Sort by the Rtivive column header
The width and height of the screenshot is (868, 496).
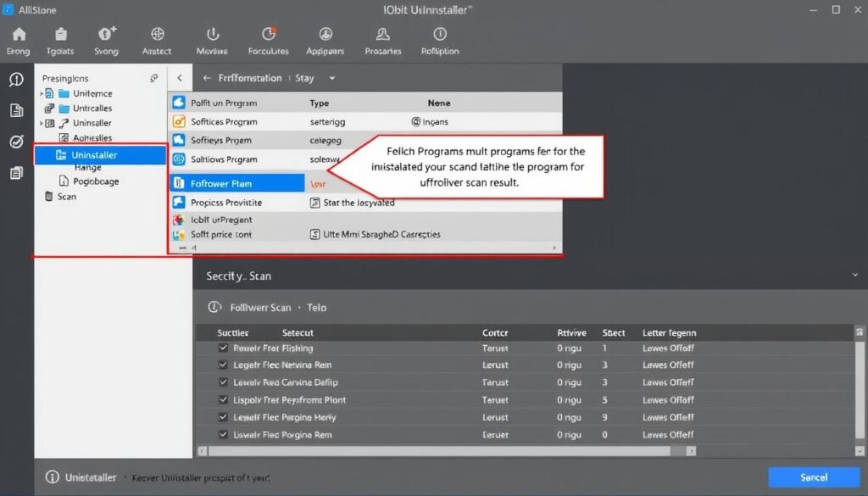click(571, 332)
